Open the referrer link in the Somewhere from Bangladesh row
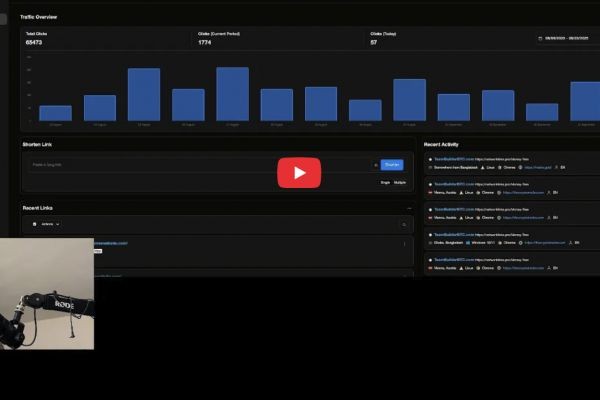 [x=538, y=167]
